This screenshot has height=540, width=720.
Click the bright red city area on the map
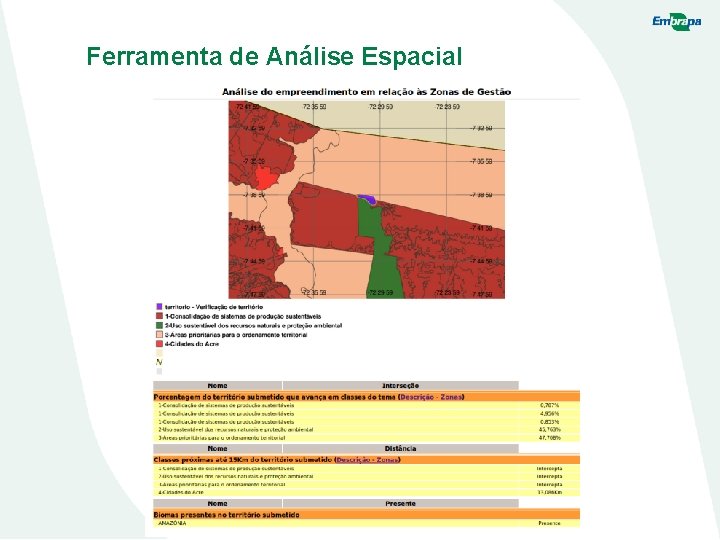coord(265,178)
